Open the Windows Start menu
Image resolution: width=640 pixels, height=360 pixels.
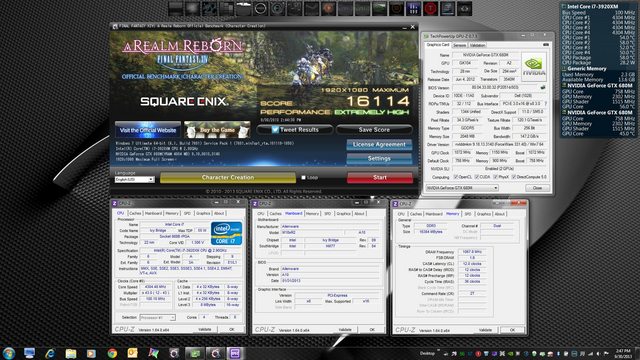click(x=9, y=353)
